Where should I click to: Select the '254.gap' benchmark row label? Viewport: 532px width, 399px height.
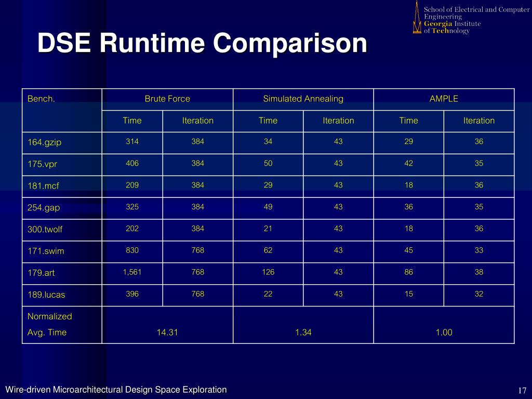(x=44, y=207)
